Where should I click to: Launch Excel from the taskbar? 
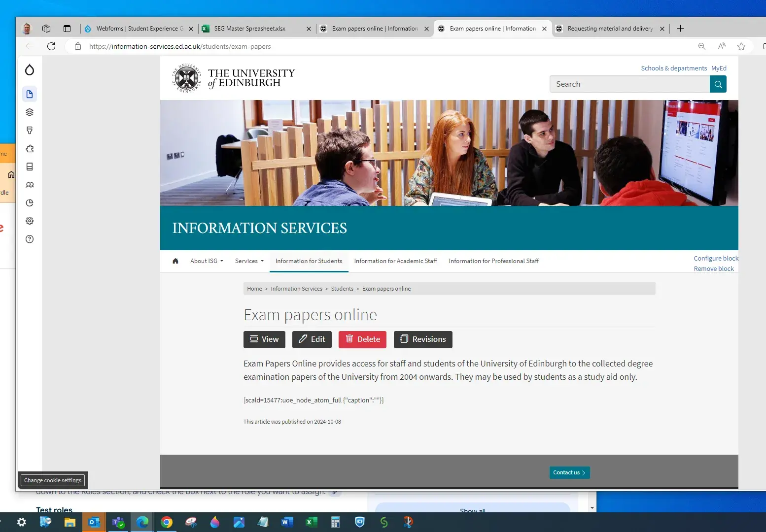click(312, 522)
